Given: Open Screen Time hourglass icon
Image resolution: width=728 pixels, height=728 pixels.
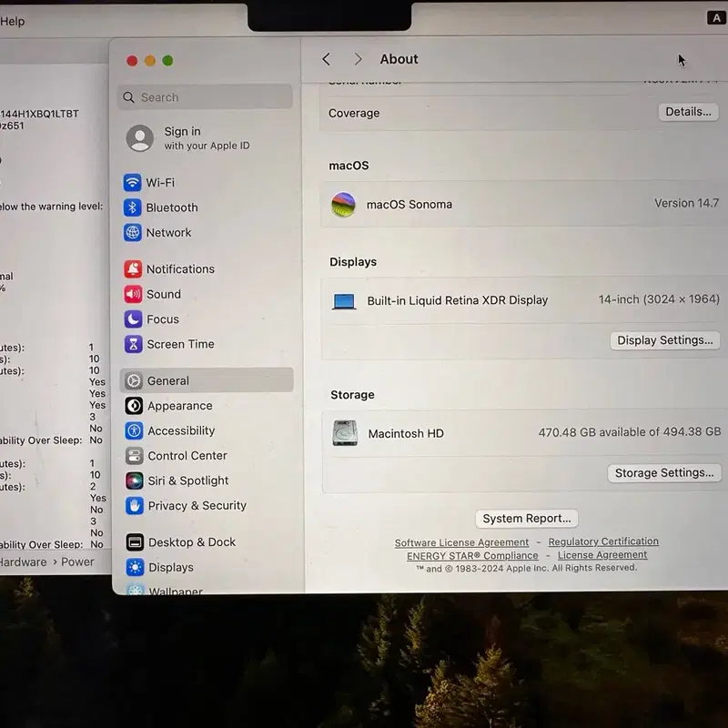Looking at the screenshot, I should [133, 344].
